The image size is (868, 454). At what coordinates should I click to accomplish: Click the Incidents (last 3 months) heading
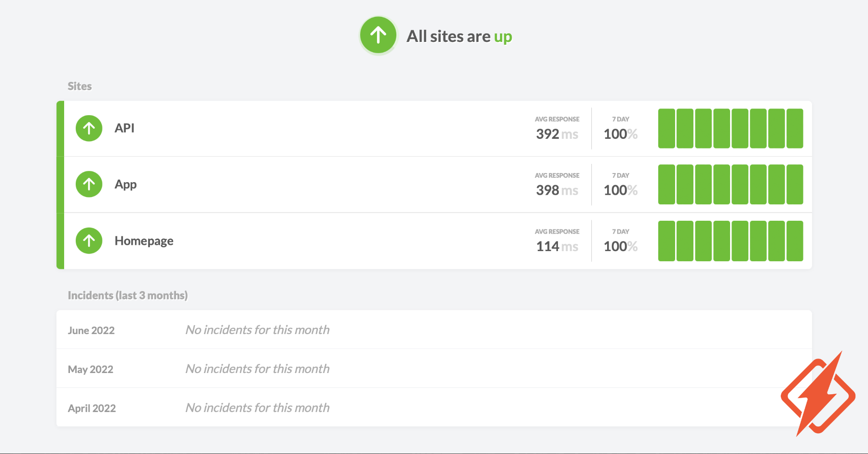pyautogui.click(x=128, y=295)
